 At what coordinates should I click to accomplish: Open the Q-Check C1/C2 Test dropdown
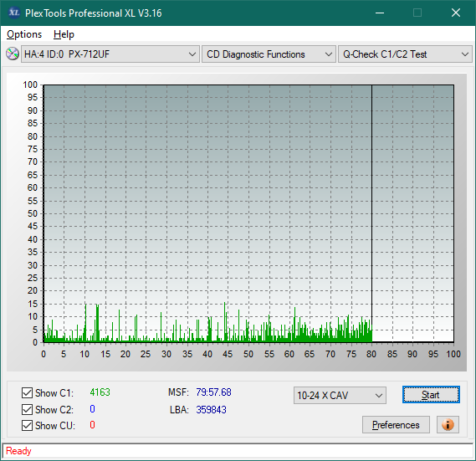point(405,54)
